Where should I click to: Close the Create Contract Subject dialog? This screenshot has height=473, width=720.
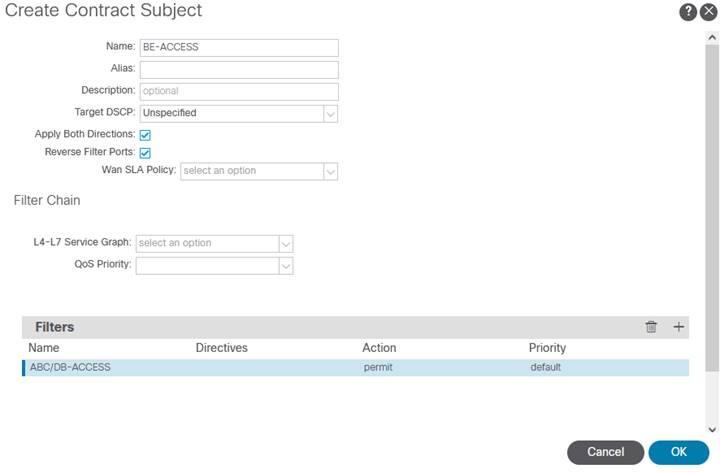coord(709,12)
